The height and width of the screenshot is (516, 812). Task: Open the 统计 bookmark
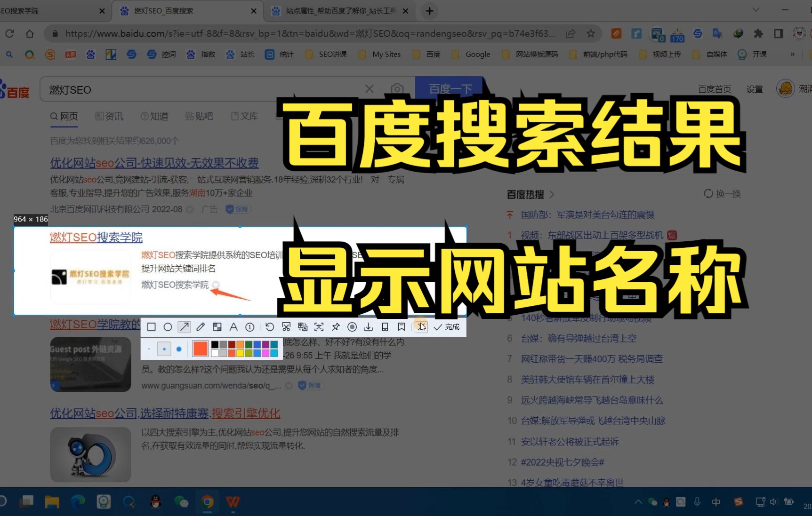coord(280,55)
